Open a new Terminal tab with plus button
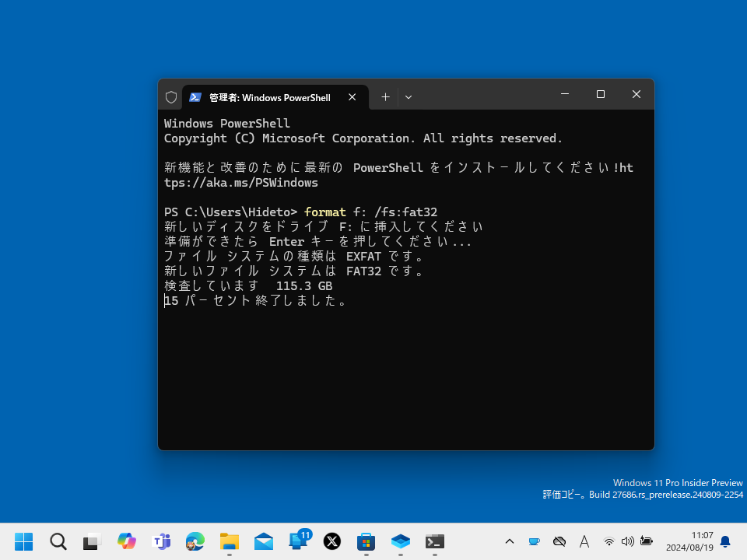The height and width of the screenshot is (560, 747). (385, 96)
